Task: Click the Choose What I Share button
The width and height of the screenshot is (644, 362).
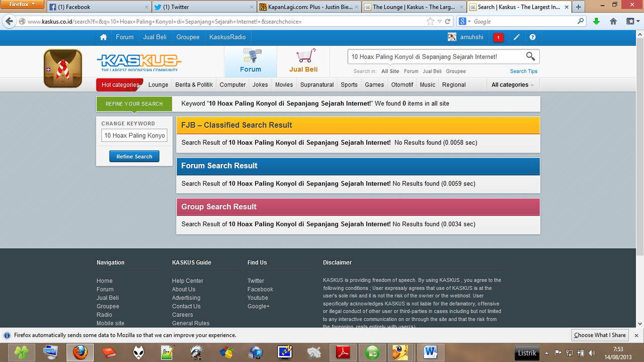Action: tap(600, 335)
